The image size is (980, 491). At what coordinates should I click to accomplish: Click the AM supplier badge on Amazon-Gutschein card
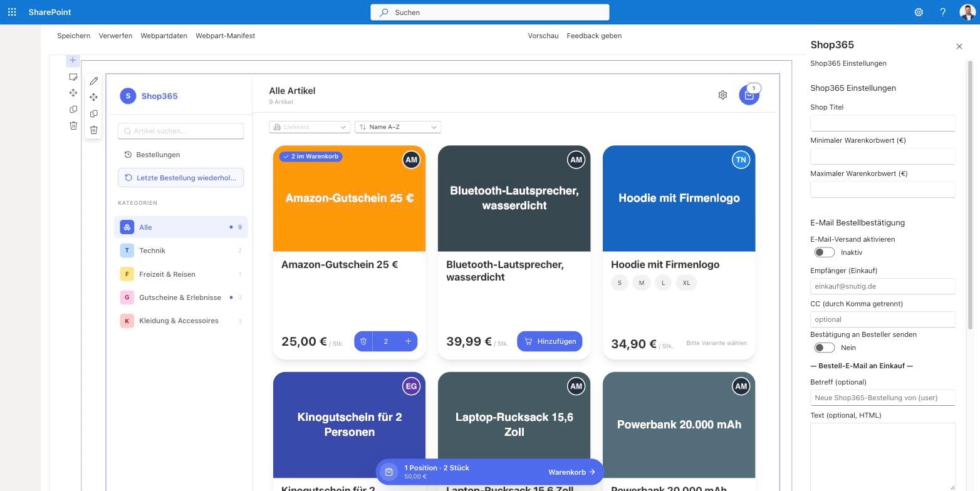tap(411, 160)
